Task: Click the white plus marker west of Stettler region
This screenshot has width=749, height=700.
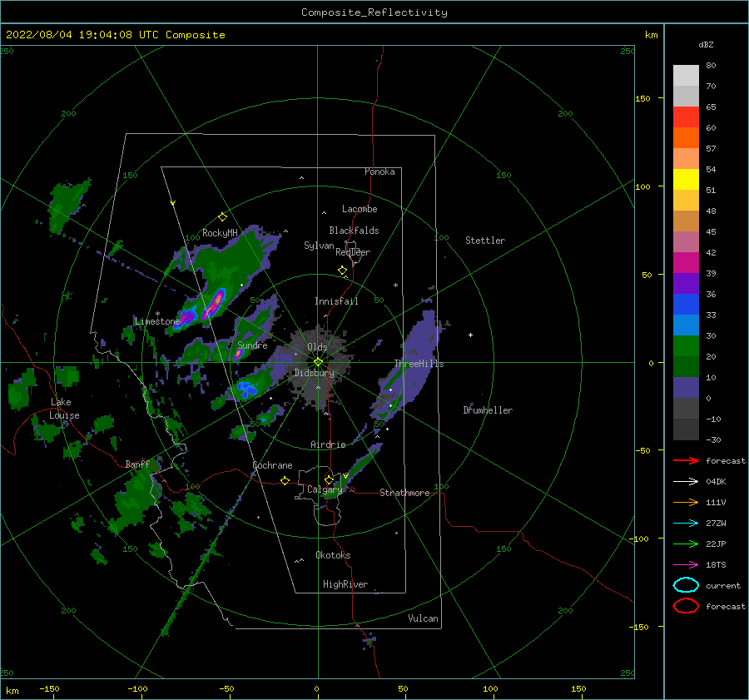Action: pyautogui.click(x=470, y=335)
